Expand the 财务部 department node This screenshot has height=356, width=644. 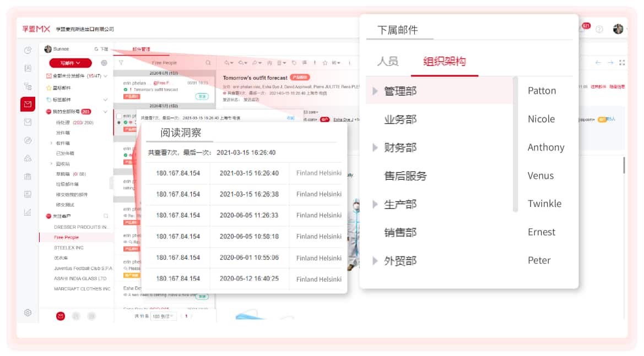(x=375, y=147)
